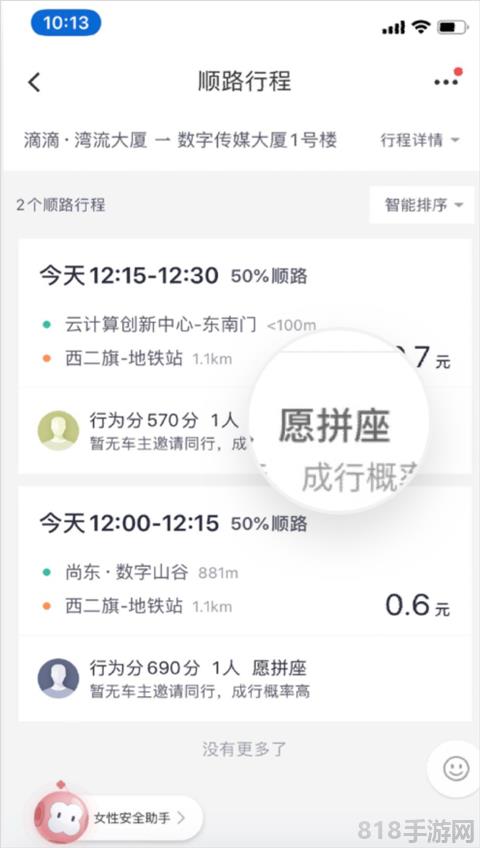The image size is (480, 848).
Task: Tap the blue passenger avatar with 690 points
Action: [x=58, y=678]
